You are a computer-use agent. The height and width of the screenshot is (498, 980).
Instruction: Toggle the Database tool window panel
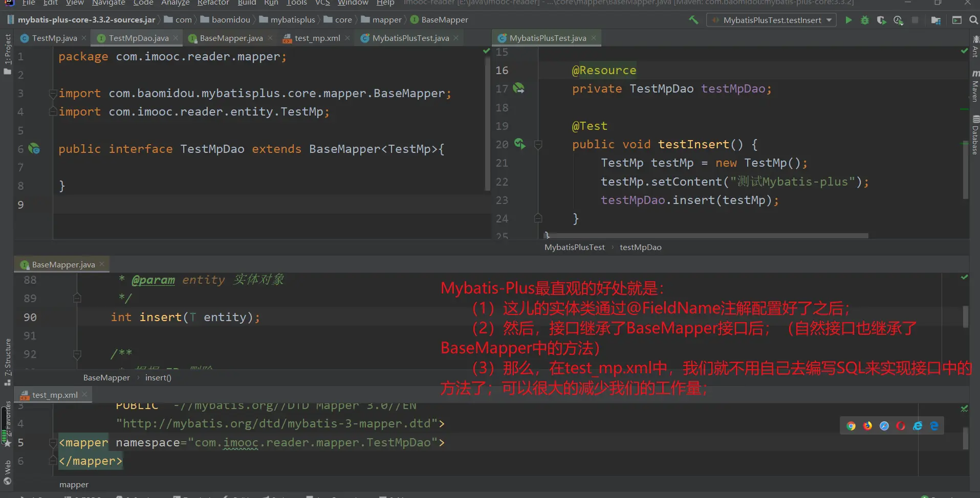pyautogui.click(x=975, y=135)
